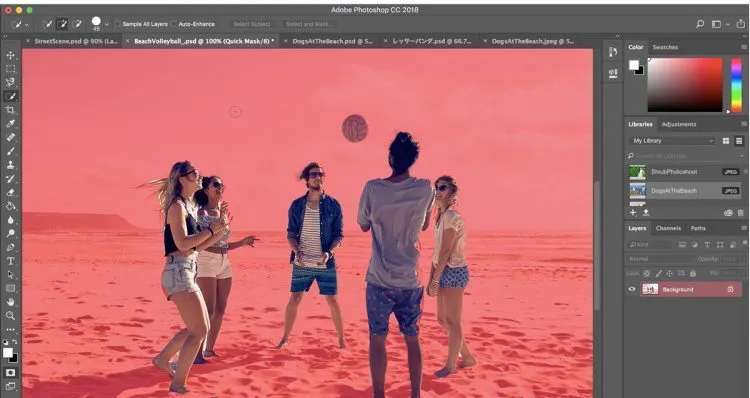Switch to StreetScene.psd document tab
The height and width of the screenshot is (398, 750).
pos(76,42)
